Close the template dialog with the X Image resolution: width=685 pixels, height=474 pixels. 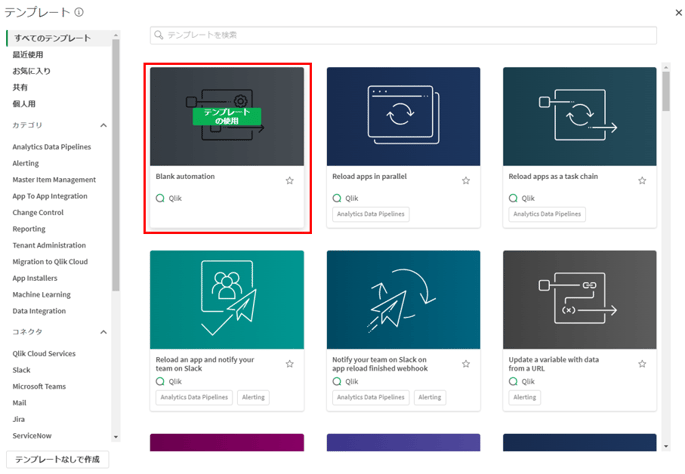click(678, 13)
